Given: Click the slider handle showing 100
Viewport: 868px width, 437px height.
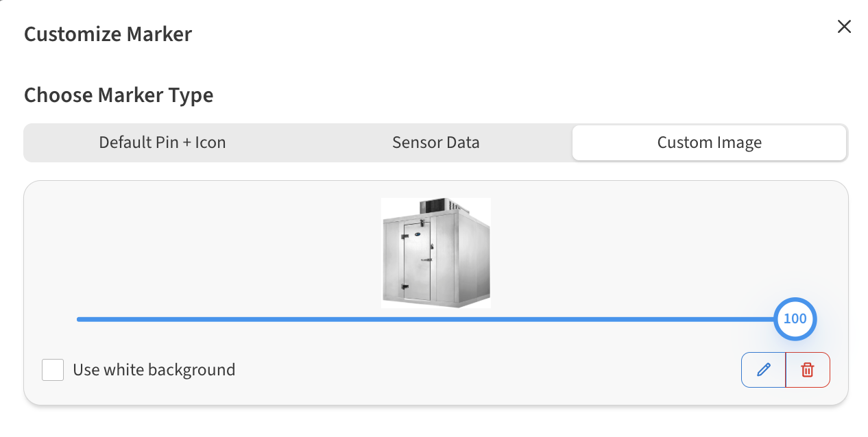Looking at the screenshot, I should tap(795, 319).
